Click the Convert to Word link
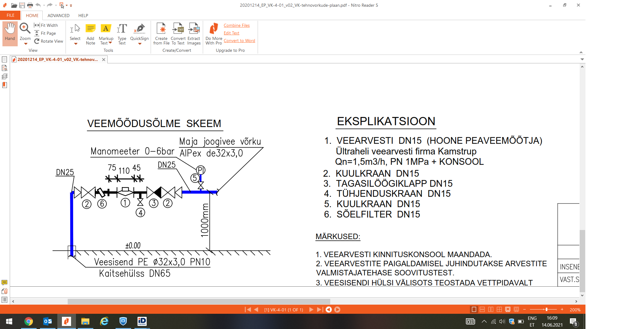The height and width of the screenshot is (329, 644). 239,41
